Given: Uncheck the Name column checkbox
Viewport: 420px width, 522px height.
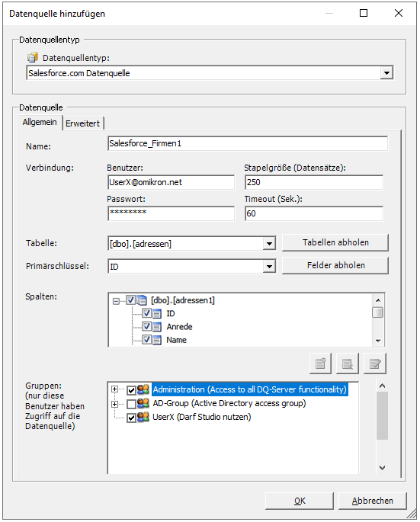Looking at the screenshot, I should [147, 340].
